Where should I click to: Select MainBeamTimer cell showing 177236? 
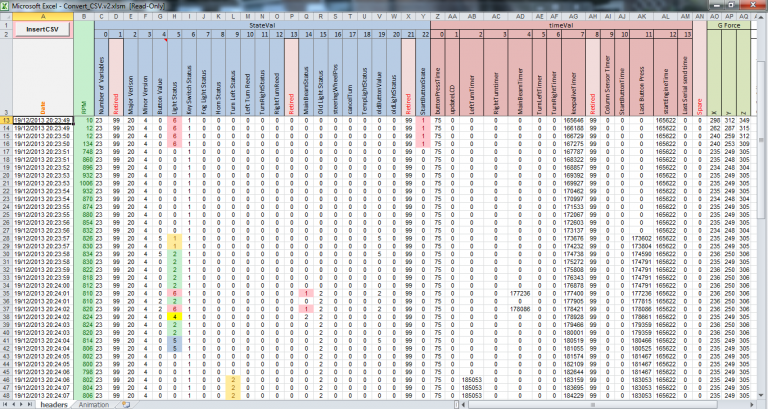(x=520, y=293)
